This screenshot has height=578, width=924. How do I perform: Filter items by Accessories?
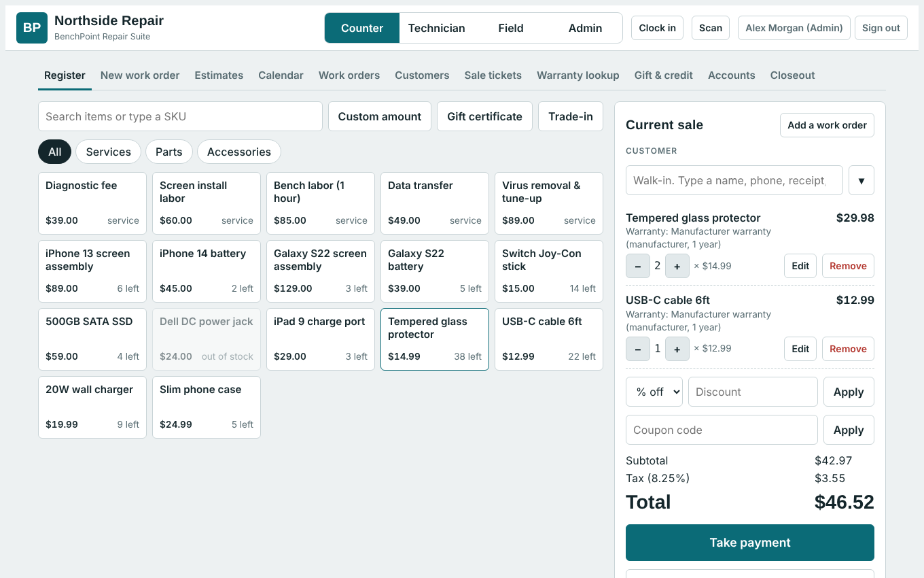pyautogui.click(x=239, y=152)
